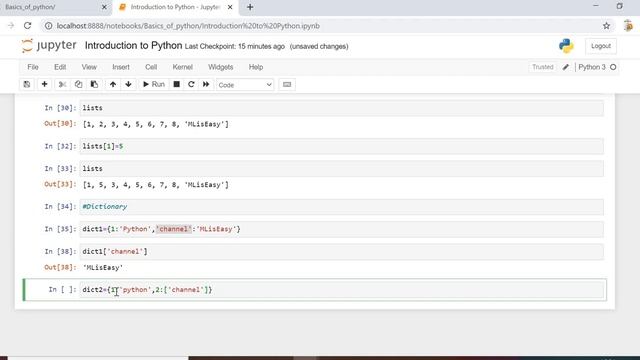
Task: Select the lists[1]=5 code cell
Action: tap(341, 146)
